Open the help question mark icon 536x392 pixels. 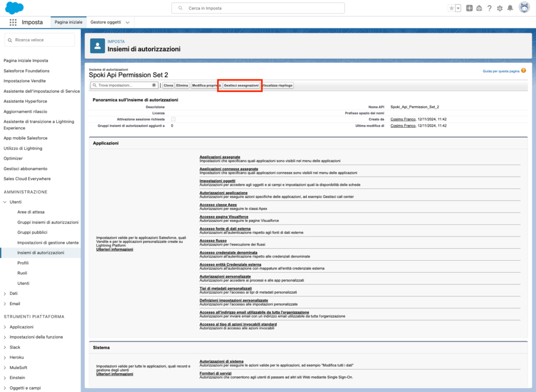489,8
